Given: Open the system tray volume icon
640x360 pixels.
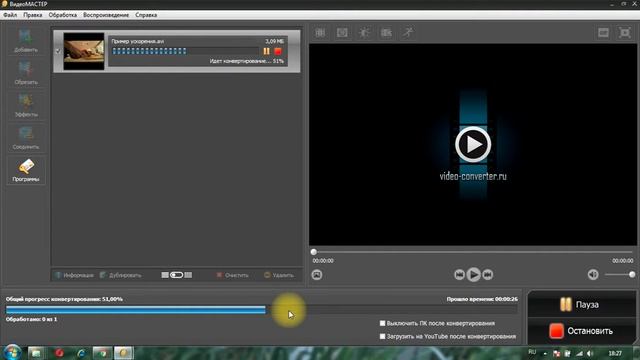Looking at the screenshot, I should (590, 353).
